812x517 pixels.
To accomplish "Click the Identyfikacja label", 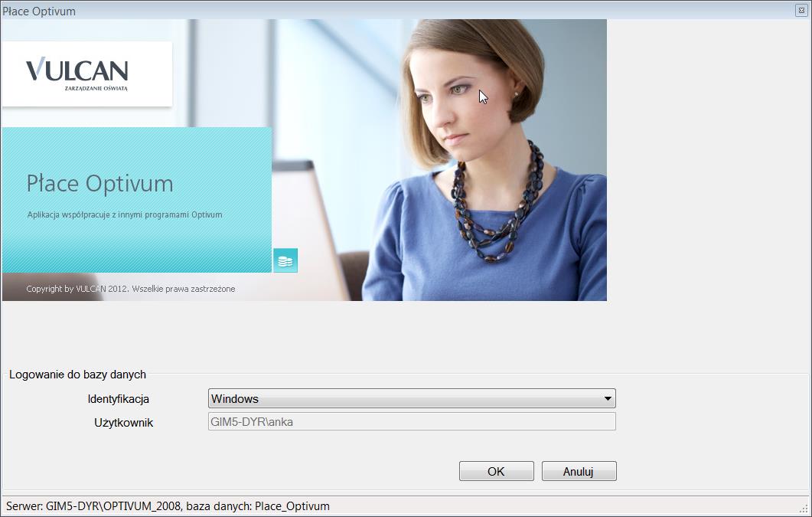I will 119,399.
